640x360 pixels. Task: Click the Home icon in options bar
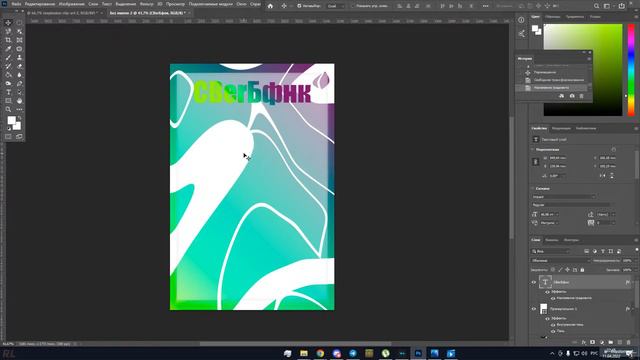(270, 6)
